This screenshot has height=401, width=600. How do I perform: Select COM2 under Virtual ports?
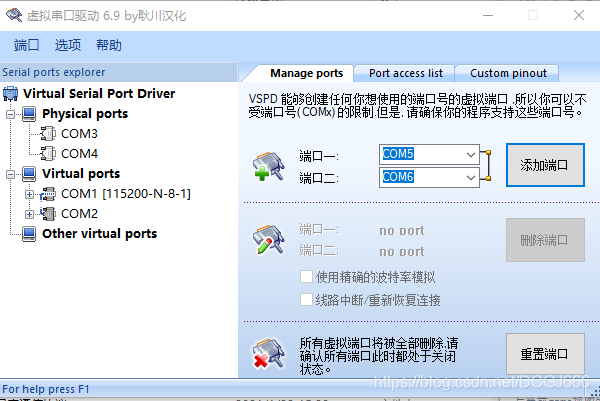(x=79, y=214)
